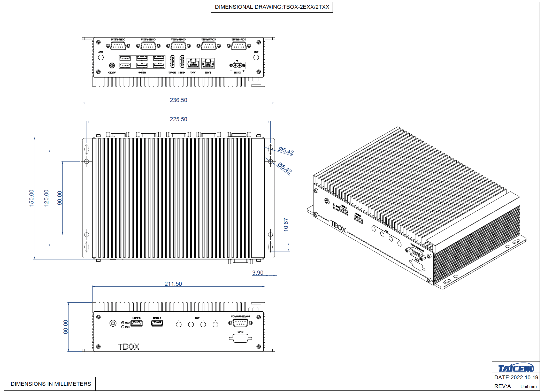Click the 120.00 vertical dimension label

(x=46, y=198)
